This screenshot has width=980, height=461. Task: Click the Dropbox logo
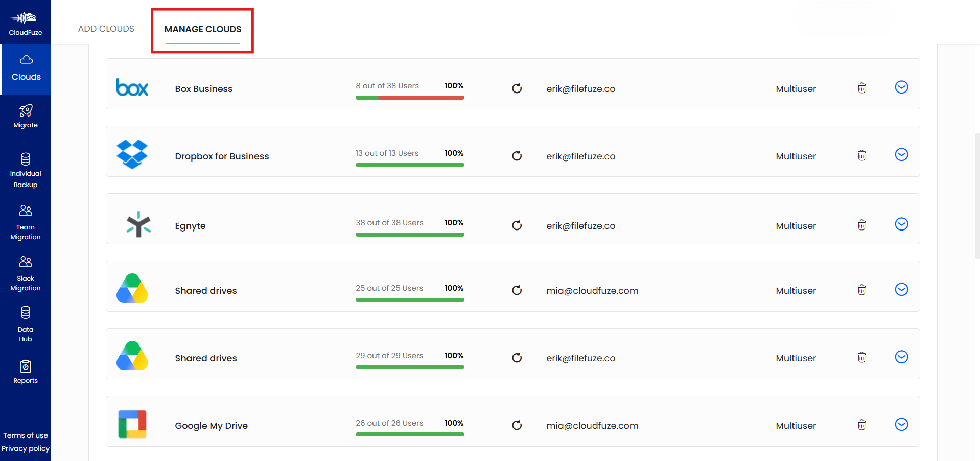pos(132,154)
